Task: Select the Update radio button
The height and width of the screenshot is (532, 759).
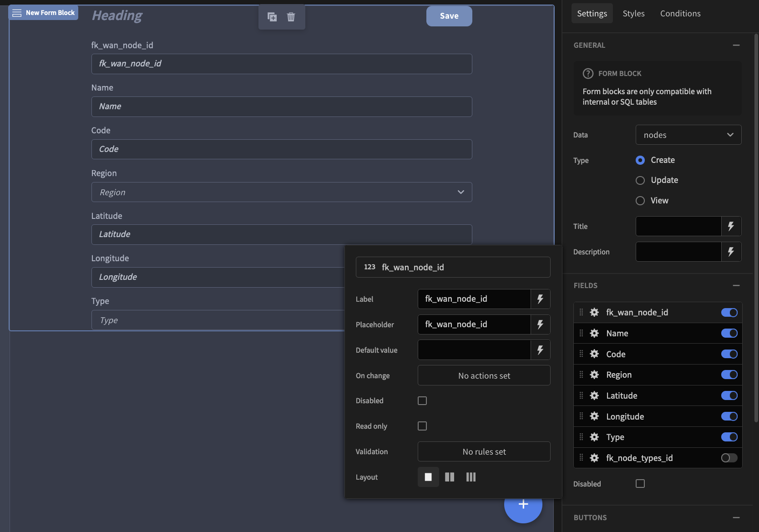Action: coord(640,180)
